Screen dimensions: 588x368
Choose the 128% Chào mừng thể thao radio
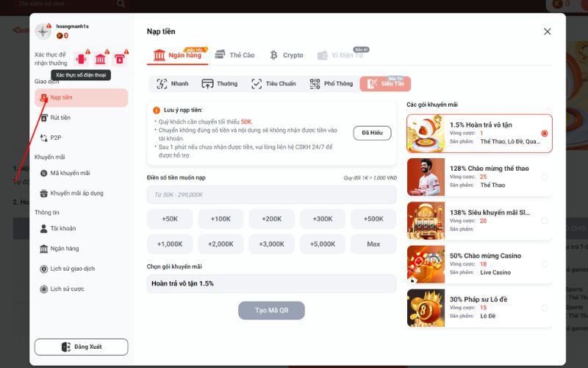(x=544, y=177)
